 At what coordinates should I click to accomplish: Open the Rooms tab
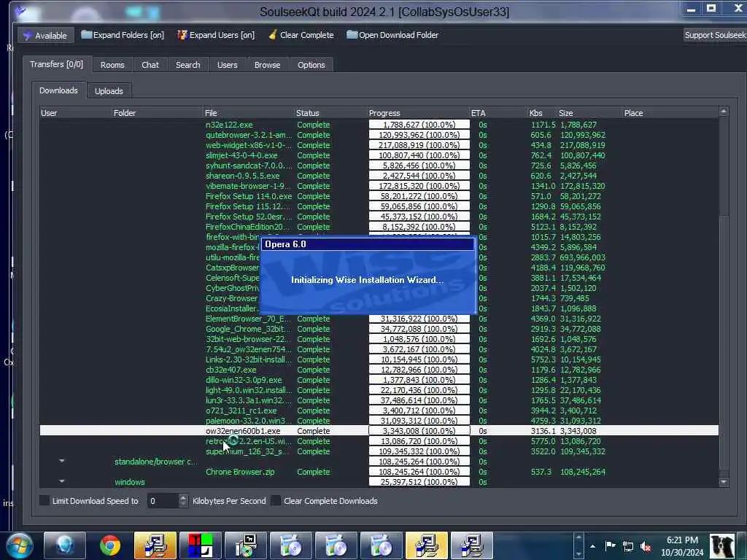coord(112,65)
